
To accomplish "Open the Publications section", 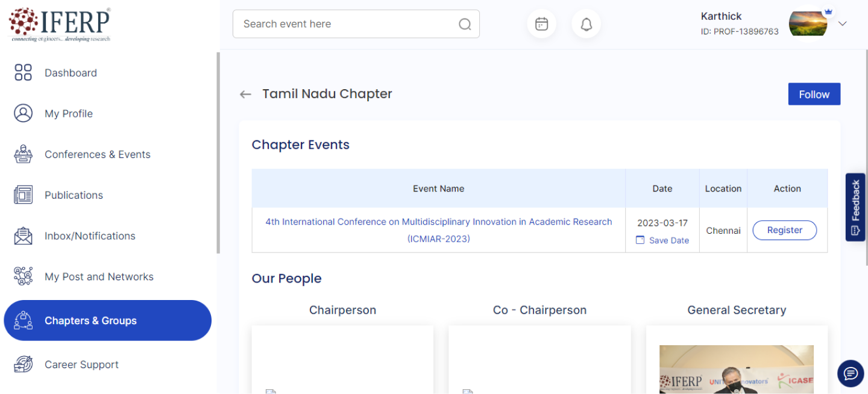I will point(74,195).
